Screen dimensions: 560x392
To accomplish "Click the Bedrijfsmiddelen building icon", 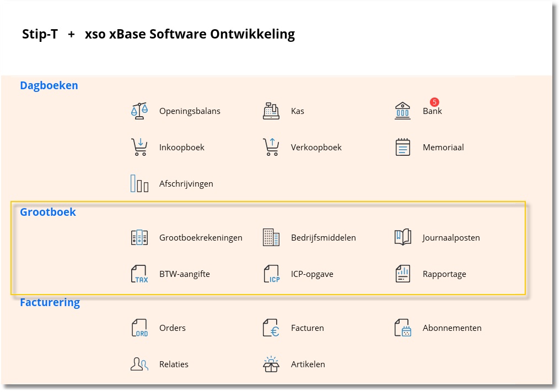I will point(271,238).
